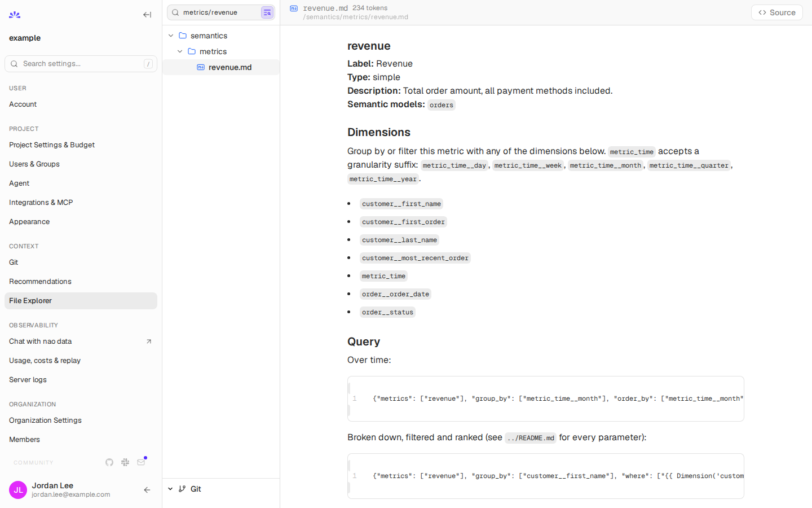812x508 pixels.
Task: Open Recommendations page
Action: click(81, 282)
